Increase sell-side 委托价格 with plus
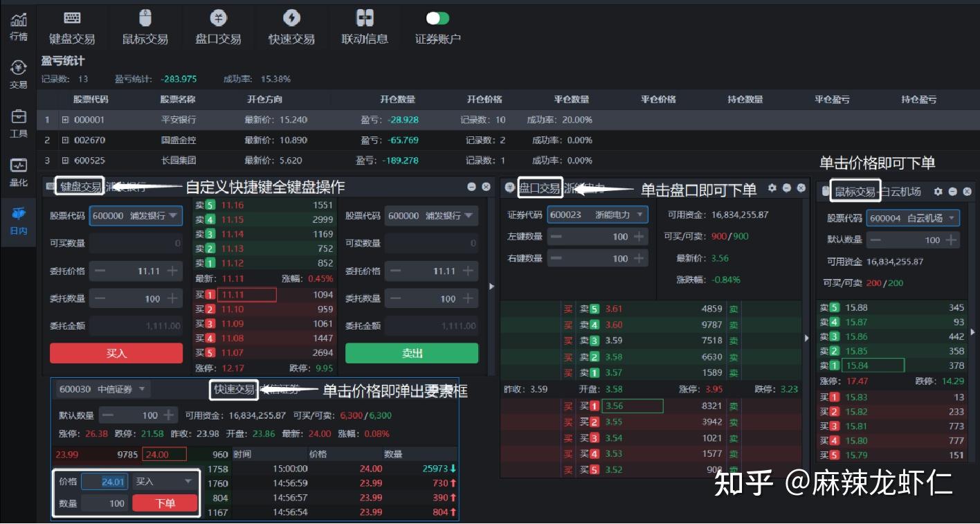The width and height of the screenshot is (980, 524). tap(468, 271)
